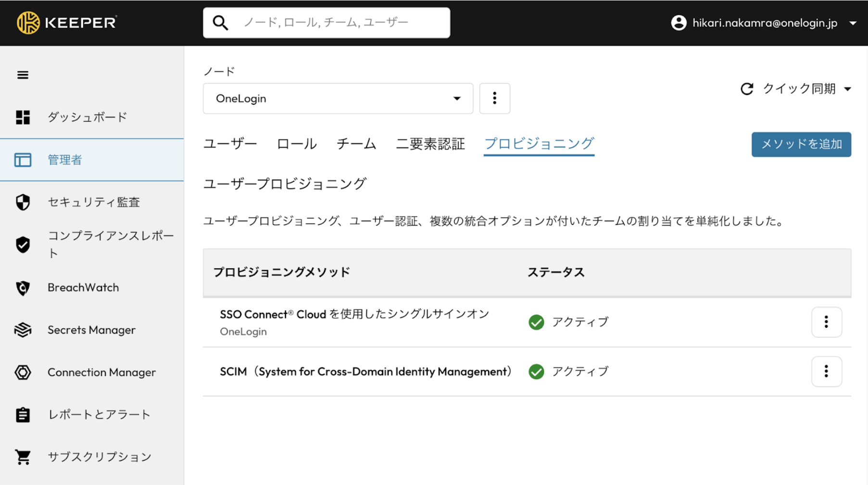Image resolution: width=868 pixels, height=485 pixels.
Task: Click the レポートとアラート clipboard icon
Action: (x=23, y=414)
